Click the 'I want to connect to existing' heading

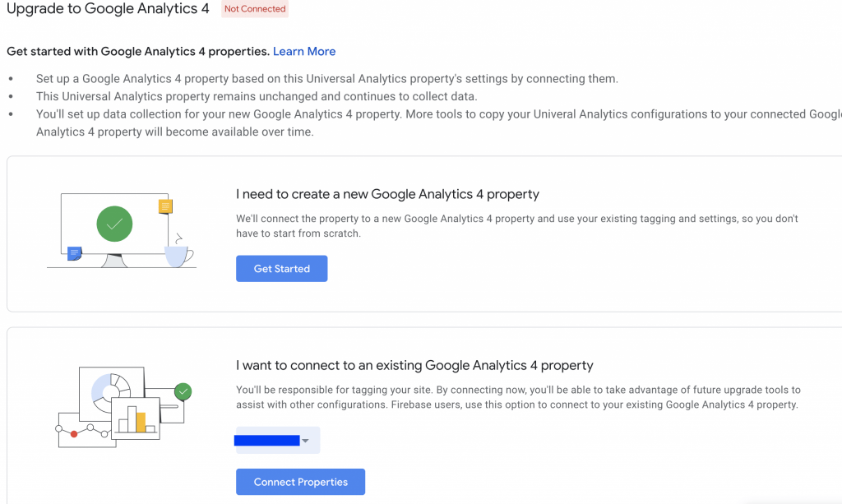point(414,365)
